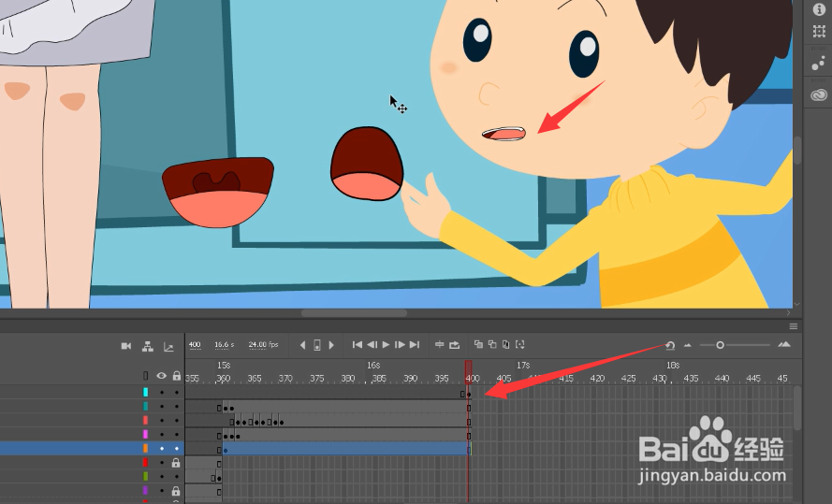
Task: Go to previous keyframe arrow
Action: click(302, 345)
